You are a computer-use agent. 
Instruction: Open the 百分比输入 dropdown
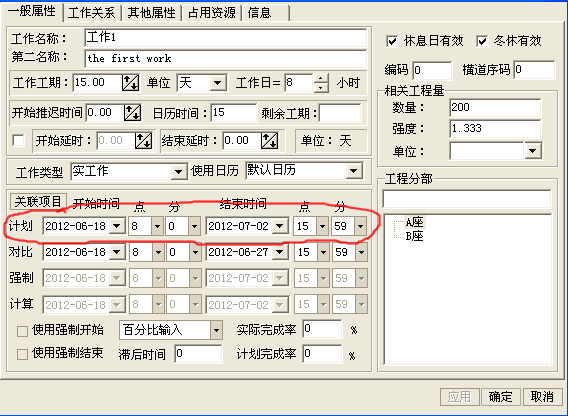[216, 330]
